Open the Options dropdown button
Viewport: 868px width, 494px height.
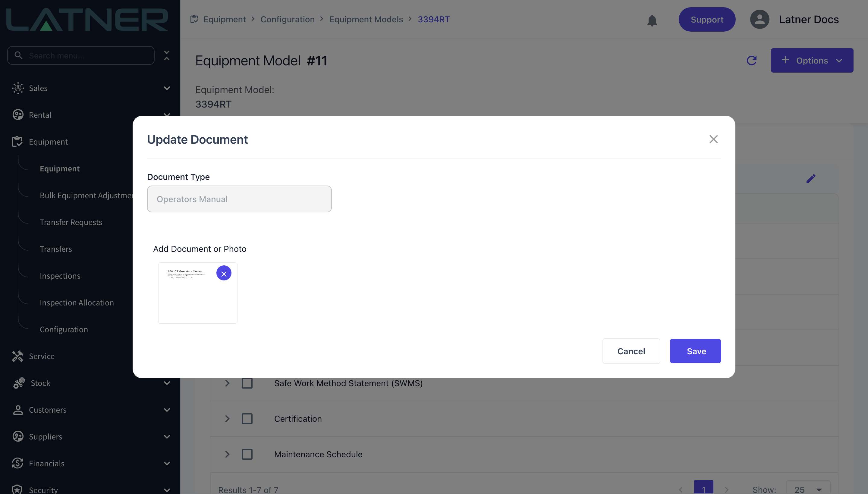pyautogui.click(x=812, y=60)
